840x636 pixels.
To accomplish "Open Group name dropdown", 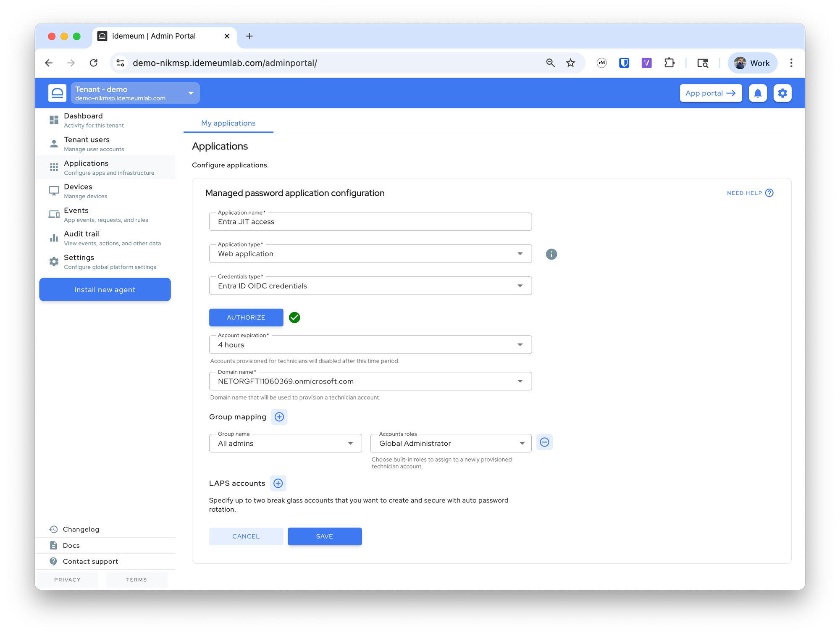I will pos(286,443).
